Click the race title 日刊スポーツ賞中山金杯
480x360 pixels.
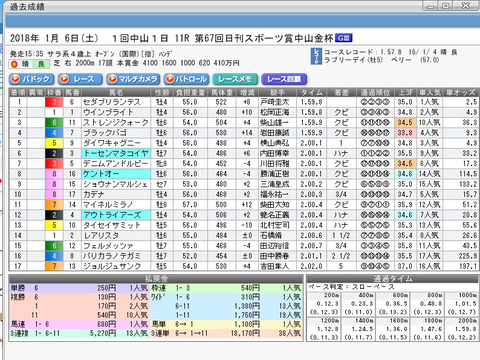[279, 38]
